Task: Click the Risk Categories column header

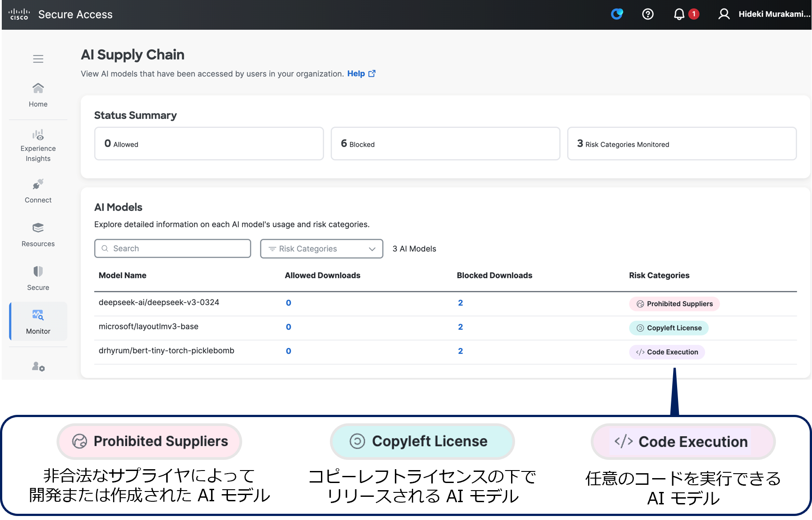Action: coord(659,275)
